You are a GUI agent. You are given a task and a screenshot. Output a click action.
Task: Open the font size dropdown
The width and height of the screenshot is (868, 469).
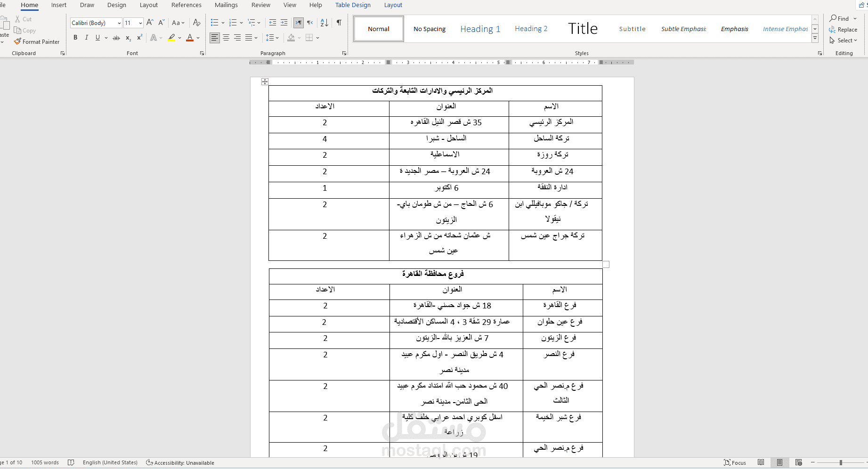[140, 23]
